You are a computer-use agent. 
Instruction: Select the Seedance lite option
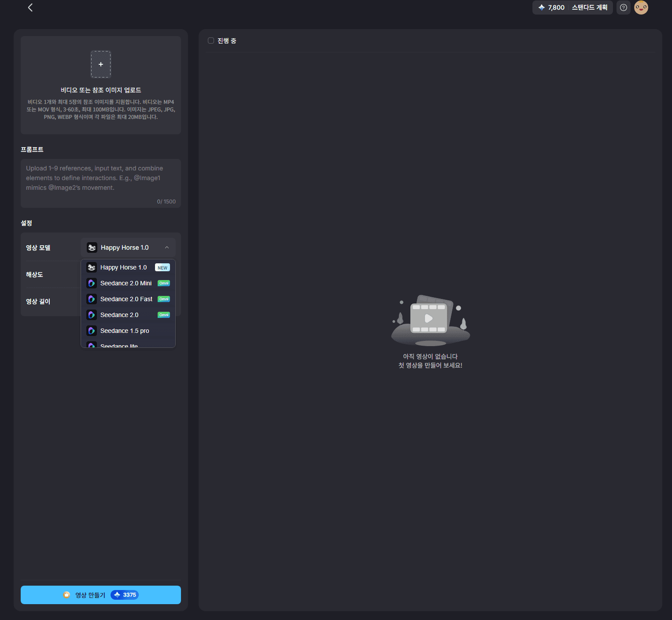click(128, 344)
